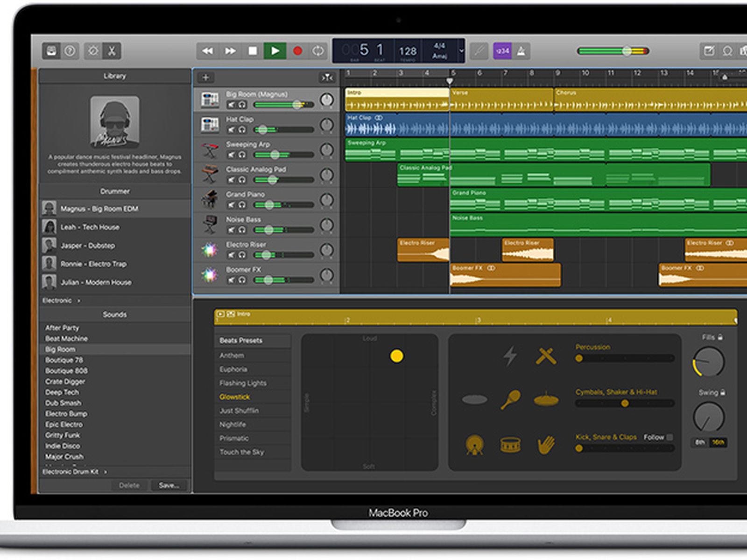Enable the Follow checkbox
Image resolution: width=747 pixels, height=560 pixels.
click(x=670, y=437)
